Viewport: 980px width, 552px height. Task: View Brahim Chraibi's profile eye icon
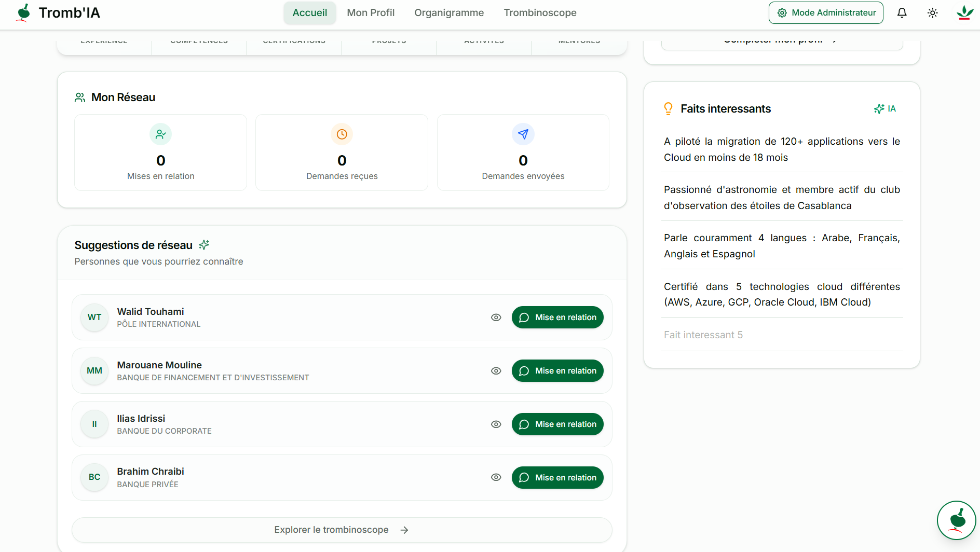[496, 477]
